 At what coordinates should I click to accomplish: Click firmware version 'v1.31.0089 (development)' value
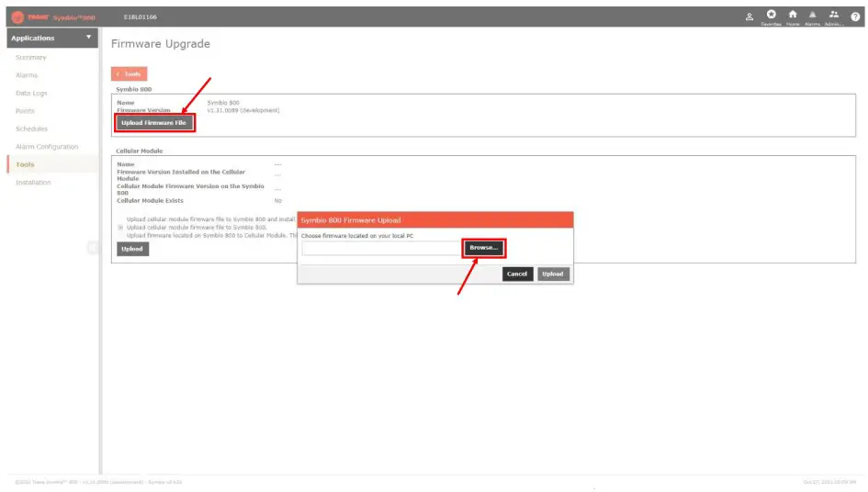click(x=243, y=110)
